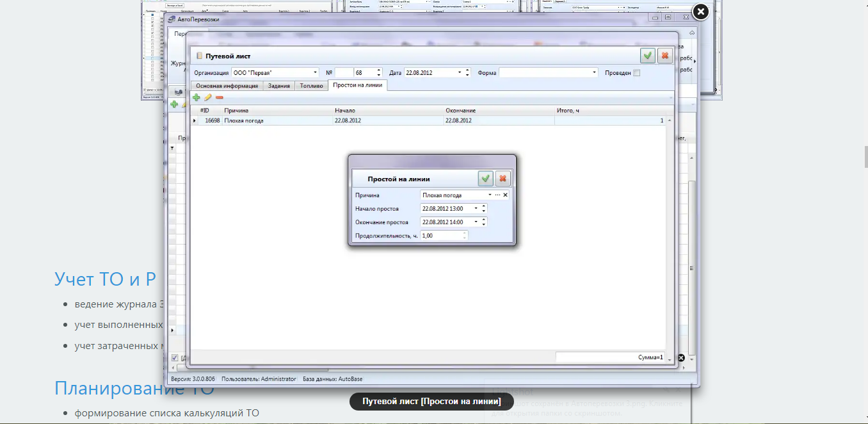Open the Топливо tab
868x424 pixels.
coord(312,85)
